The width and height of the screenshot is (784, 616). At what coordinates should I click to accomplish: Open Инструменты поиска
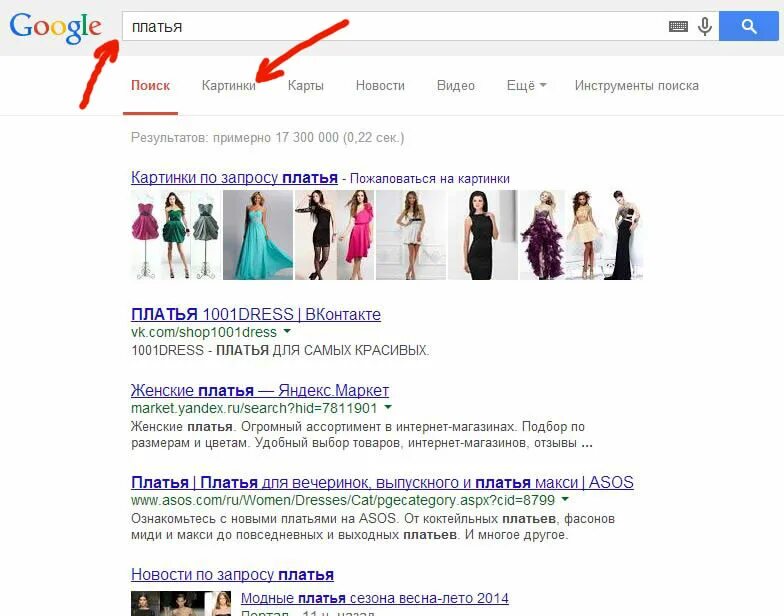coord(636,86)
